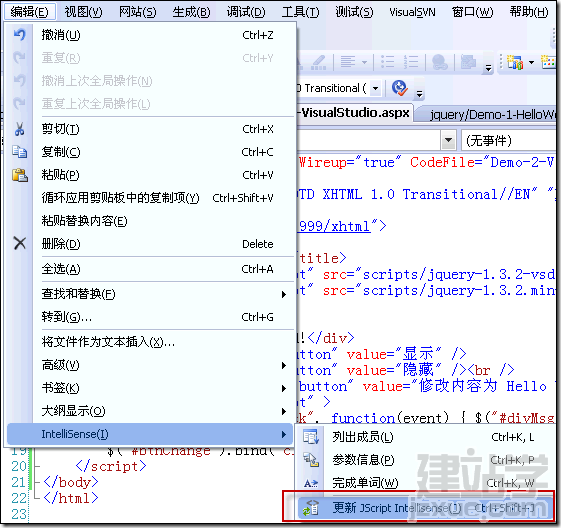561x528 pixels.
Task: Open the Transitional doctype dropdown
Action: tap(376, 88)
